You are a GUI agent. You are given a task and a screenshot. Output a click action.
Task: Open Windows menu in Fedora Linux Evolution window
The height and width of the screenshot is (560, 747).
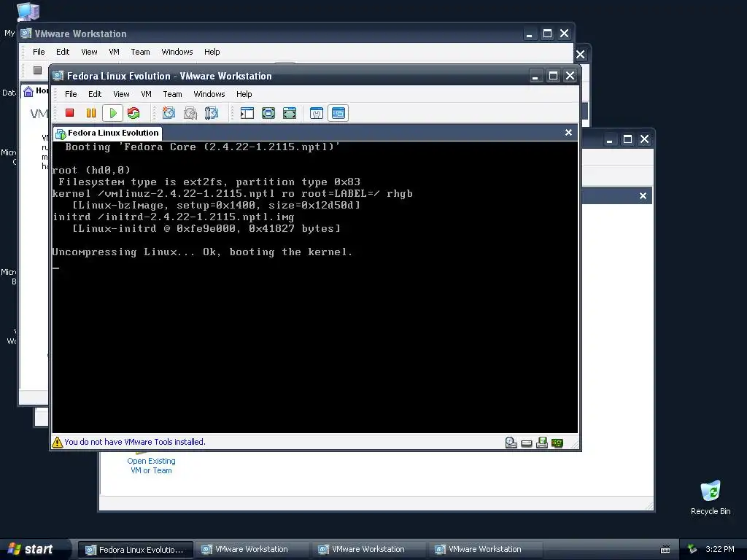pos(209,94)
